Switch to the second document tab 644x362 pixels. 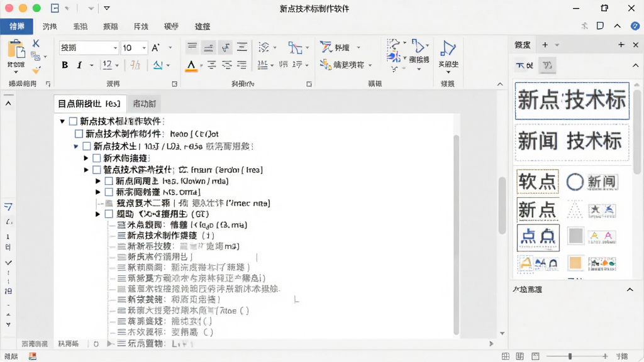pos(144,104)
